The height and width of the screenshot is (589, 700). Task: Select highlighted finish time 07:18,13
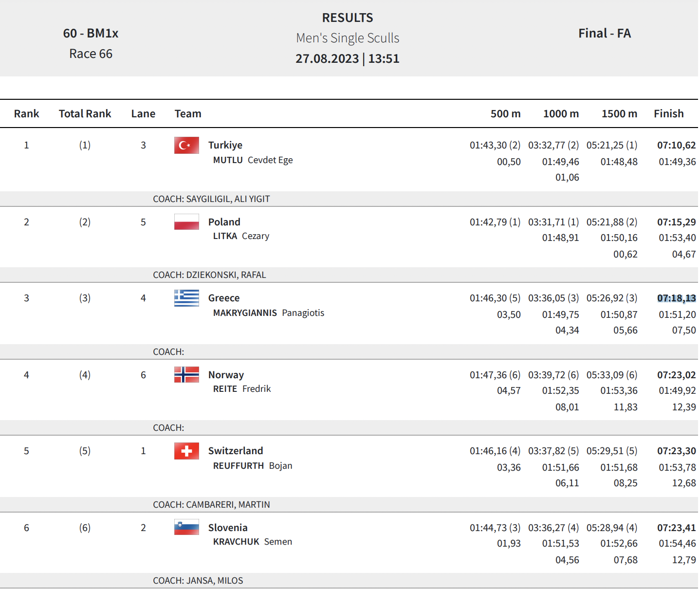pyautogui.click(x=676, y=298)
